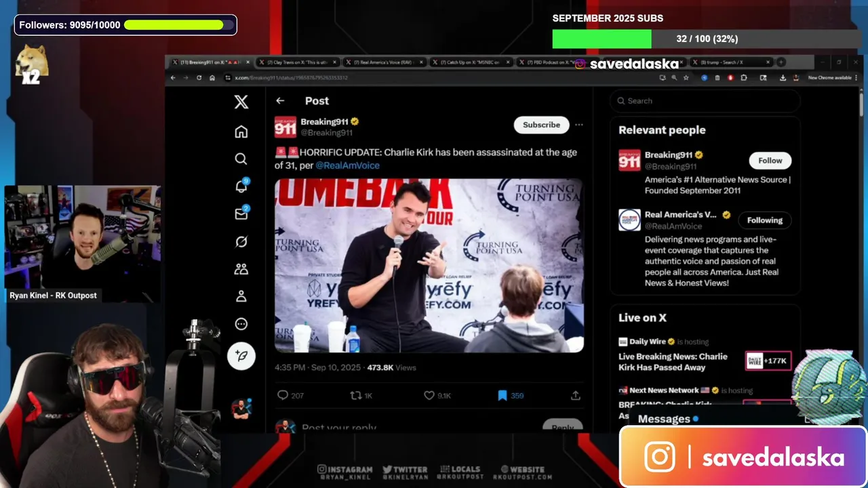This screenshot has width=868, height=488.
Task: Open the @RealAmVoice mention link
Action: click(x=347, y=165)
